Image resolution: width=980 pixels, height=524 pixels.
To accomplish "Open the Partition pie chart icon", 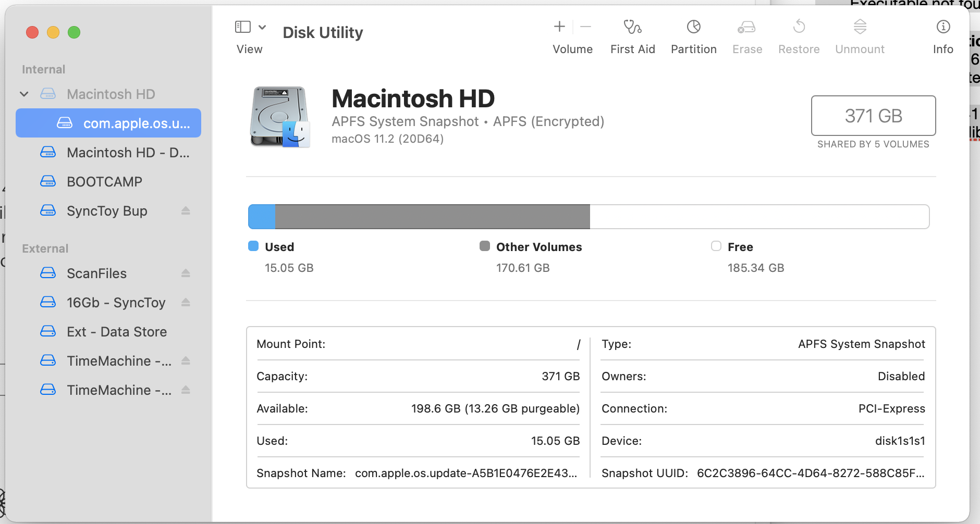I will pyautogui.click(x=693, y=27).
